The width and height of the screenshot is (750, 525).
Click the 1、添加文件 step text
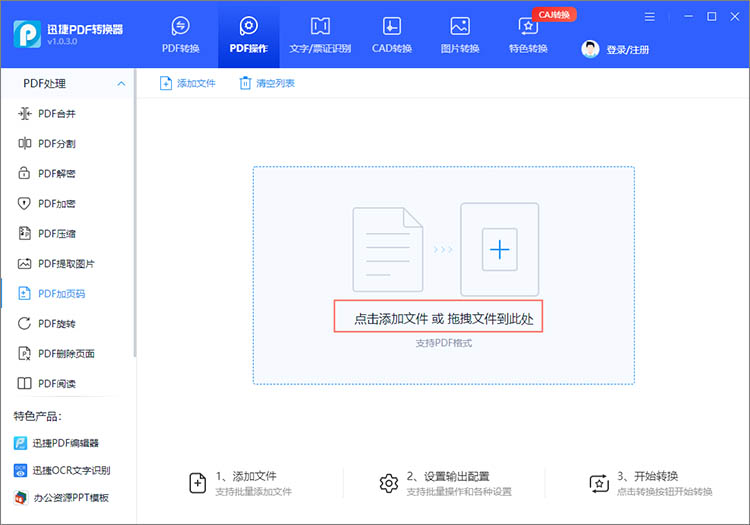[x=246, y=476]
